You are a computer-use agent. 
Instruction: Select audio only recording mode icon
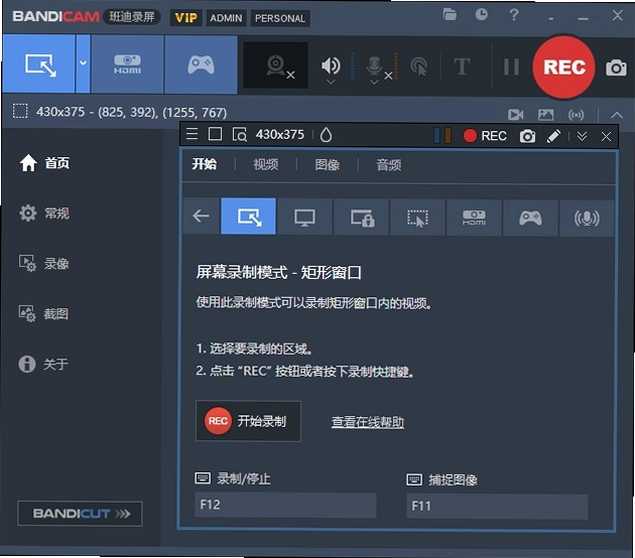click(x=586, y=218)
